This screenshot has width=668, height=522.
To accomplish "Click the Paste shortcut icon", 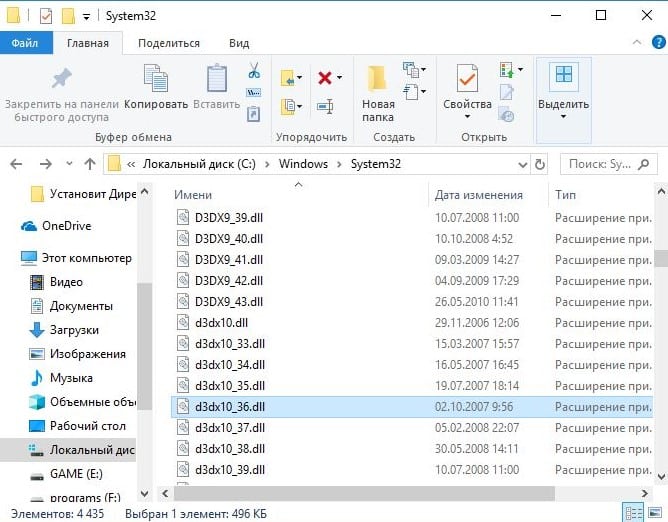I will pos(253,114).
